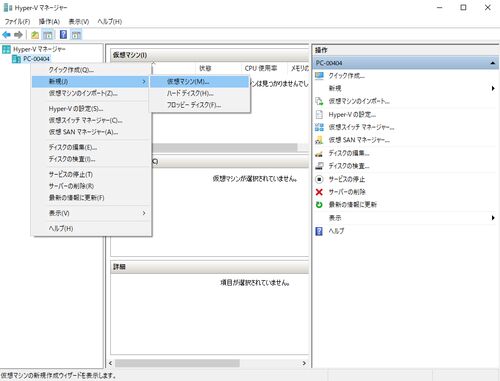The width and height of the screenshot is (500, 381).
Task: Click bottom horizontal scrollbar thumb
Action: tap(177, 363)
